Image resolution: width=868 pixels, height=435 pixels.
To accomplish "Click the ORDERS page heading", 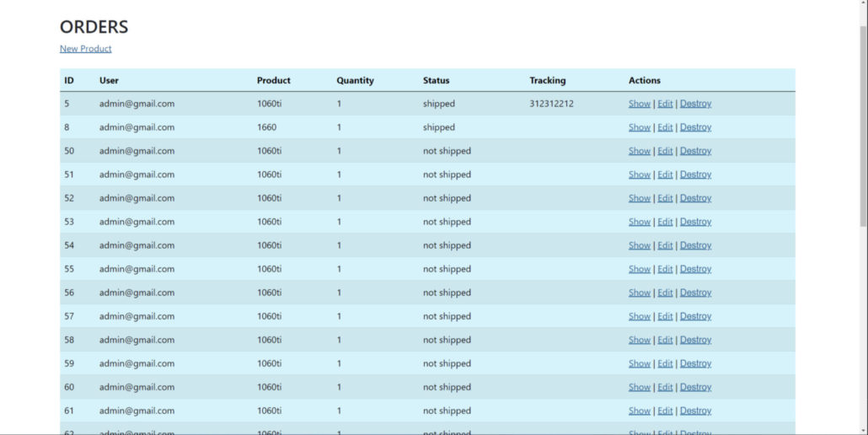I will click(x=94, y=27).
